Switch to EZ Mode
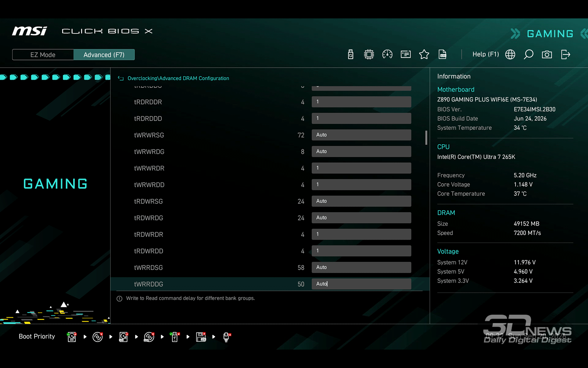This screenshot has width=588, height=368. tap(43, 55)
